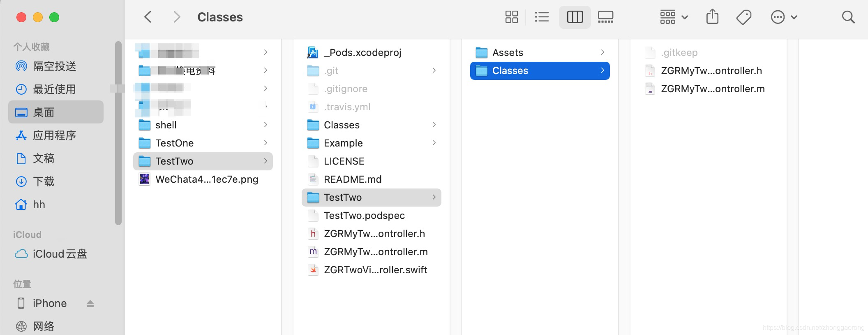Screen dimensions: 868x335
Task: Select the highlighted Classes folder in third column
Action: pos(540,71)
